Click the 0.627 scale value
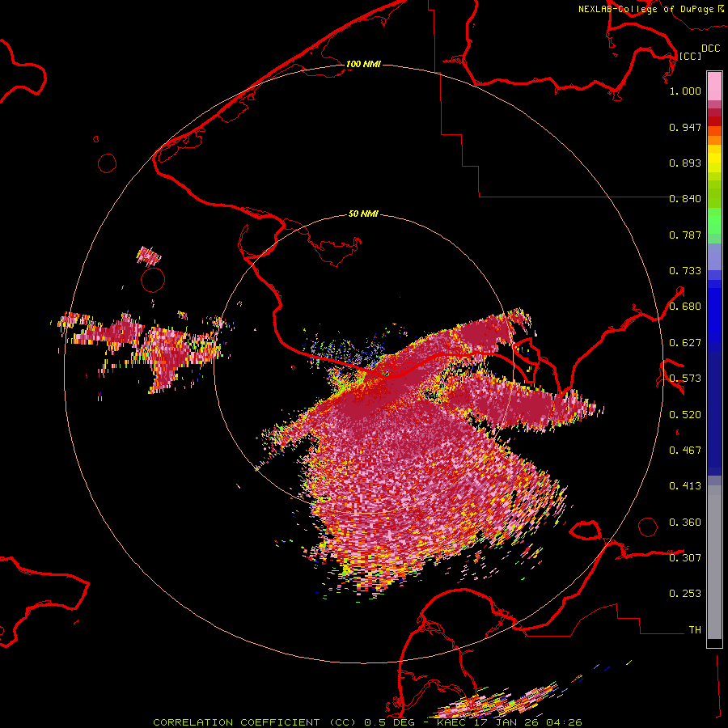The height and width of the screenshot is (728, 728). [685, 343]
